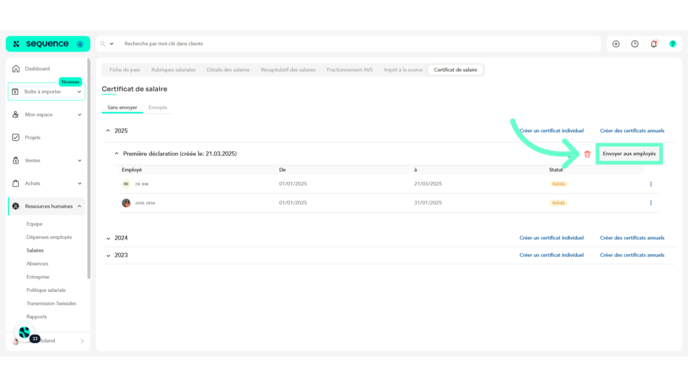The image size is (688, 387).
Task: Collapse the 2025 section
Action: 108,131
